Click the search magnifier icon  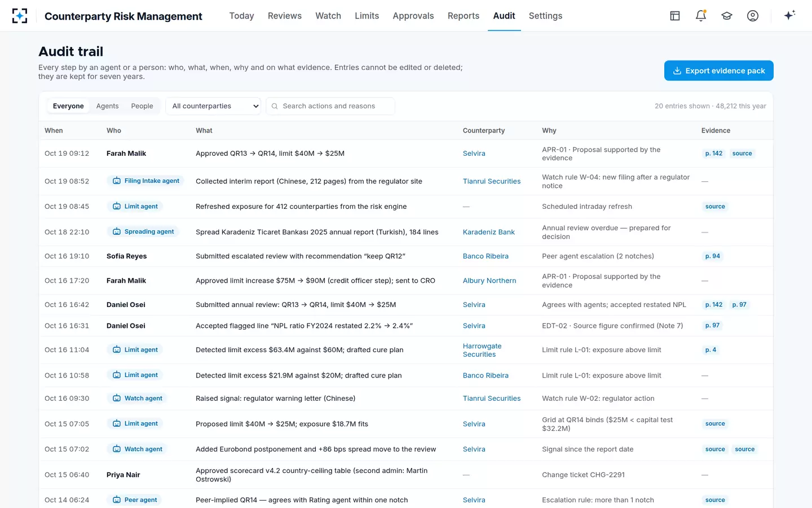point(275,106)
